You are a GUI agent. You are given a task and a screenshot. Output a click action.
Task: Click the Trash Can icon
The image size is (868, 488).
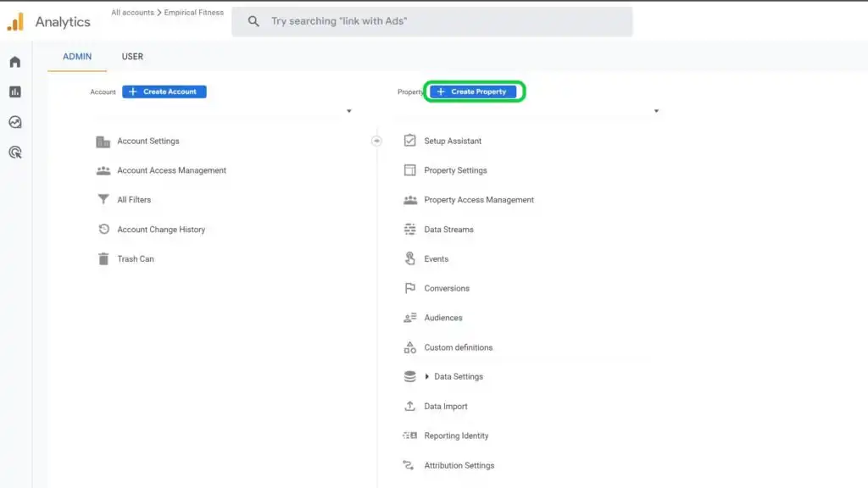(x=103, y=259)
